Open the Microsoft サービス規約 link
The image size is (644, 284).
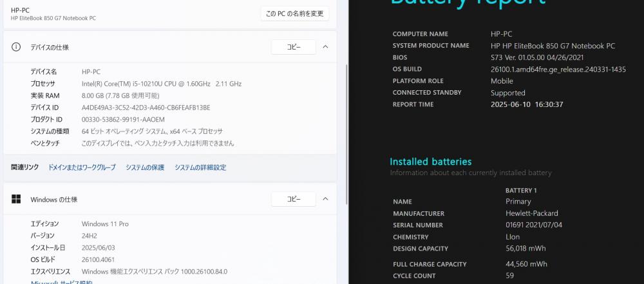pos(62,282)
